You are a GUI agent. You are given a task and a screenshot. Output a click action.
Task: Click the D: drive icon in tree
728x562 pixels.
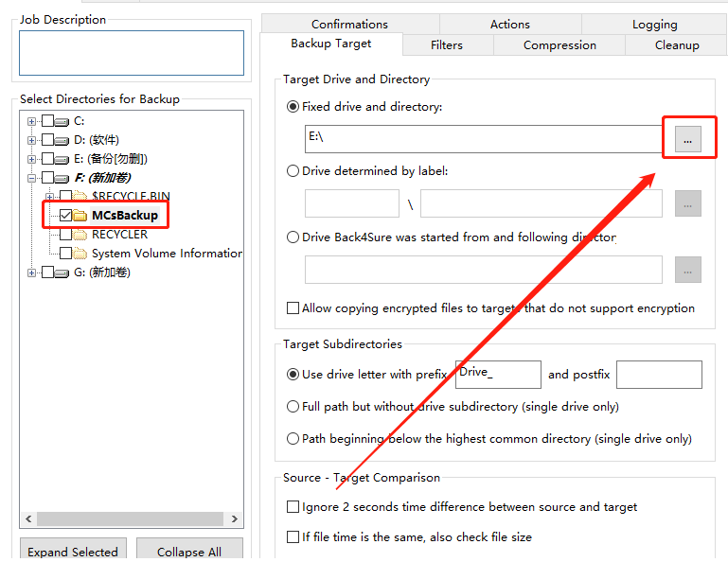[62, 140]
